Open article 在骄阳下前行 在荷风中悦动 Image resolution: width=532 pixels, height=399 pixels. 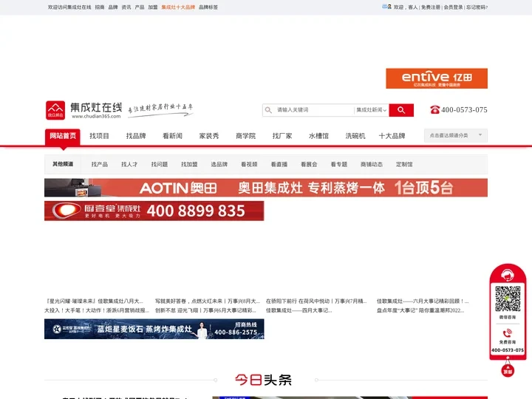316,301
